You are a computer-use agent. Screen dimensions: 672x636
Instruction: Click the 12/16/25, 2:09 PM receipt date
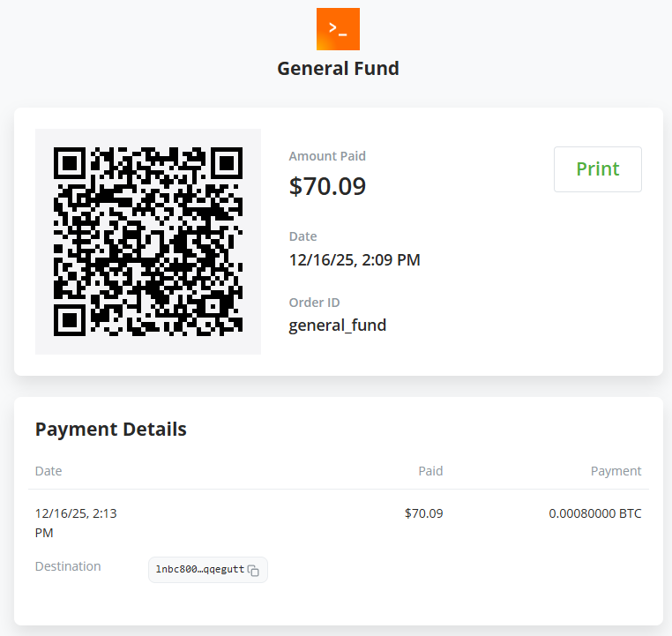coord(355,260)
